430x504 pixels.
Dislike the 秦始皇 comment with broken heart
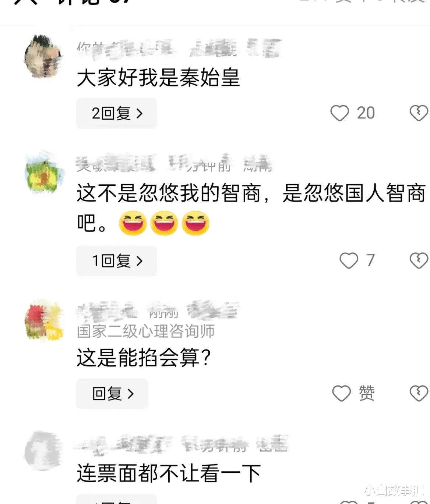pyautogui.click(x=419, y=113)
